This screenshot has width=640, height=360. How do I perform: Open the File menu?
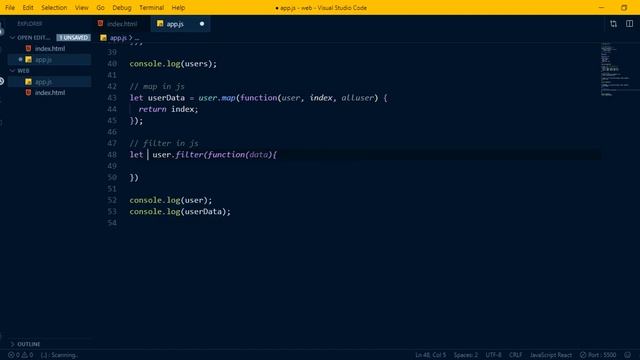coord(10,8)
